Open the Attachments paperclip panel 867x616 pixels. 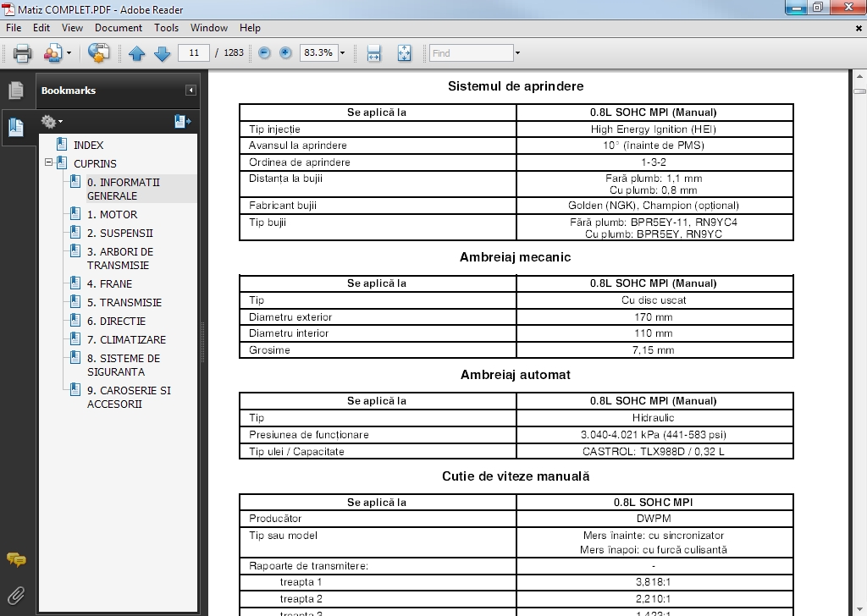[15, 595]
